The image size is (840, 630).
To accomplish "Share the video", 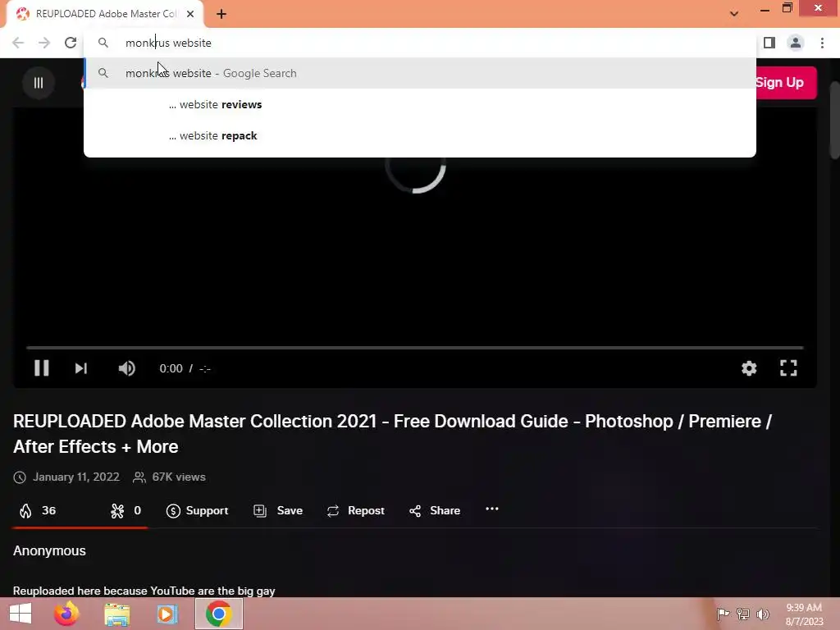I will [435, 510].
